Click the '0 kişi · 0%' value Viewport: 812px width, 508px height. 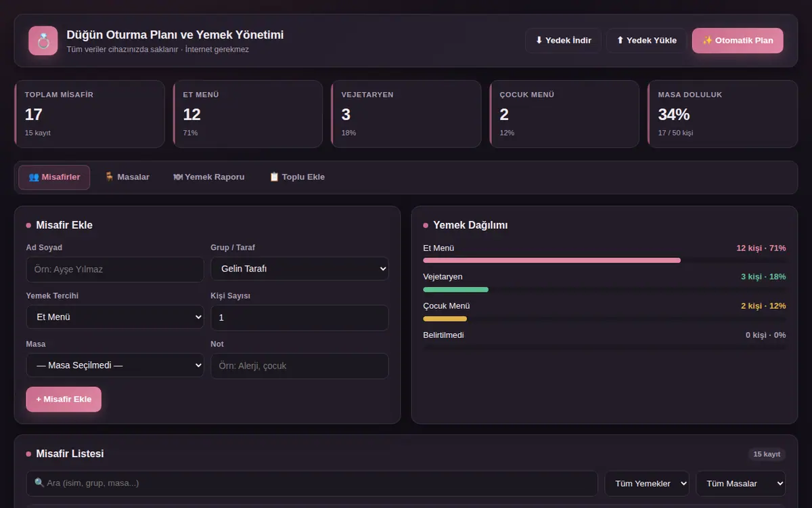click(766, 335)
